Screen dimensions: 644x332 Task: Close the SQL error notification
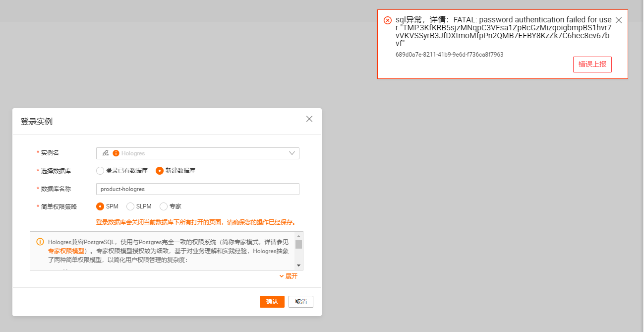(x=618, y=20)
